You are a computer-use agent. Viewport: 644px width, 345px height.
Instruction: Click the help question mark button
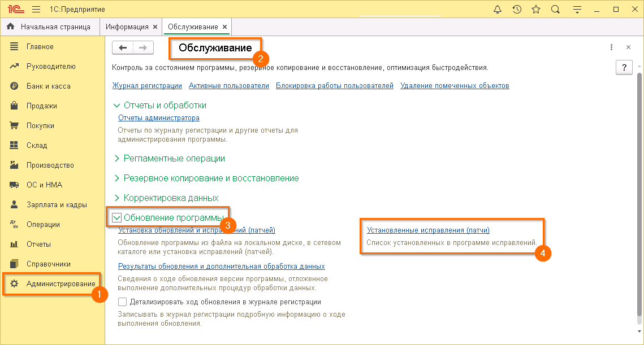click(624, 68)
